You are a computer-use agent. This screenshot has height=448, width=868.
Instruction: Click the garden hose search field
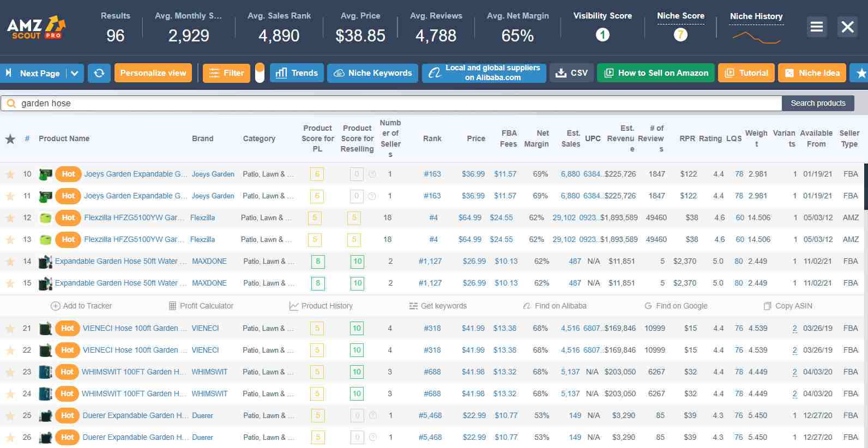click(x=391, y=104)
